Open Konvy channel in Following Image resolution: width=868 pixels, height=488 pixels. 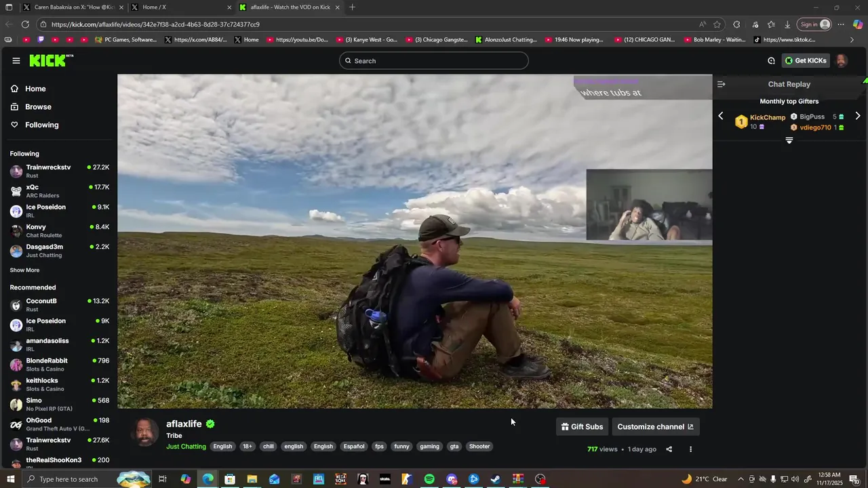pos(60,230)
